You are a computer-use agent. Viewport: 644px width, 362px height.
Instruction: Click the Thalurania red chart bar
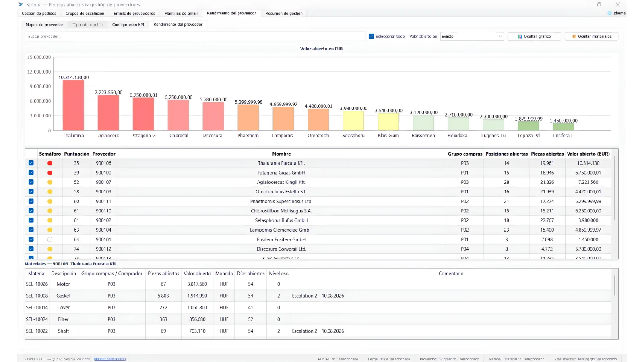[x=73, y=105]
